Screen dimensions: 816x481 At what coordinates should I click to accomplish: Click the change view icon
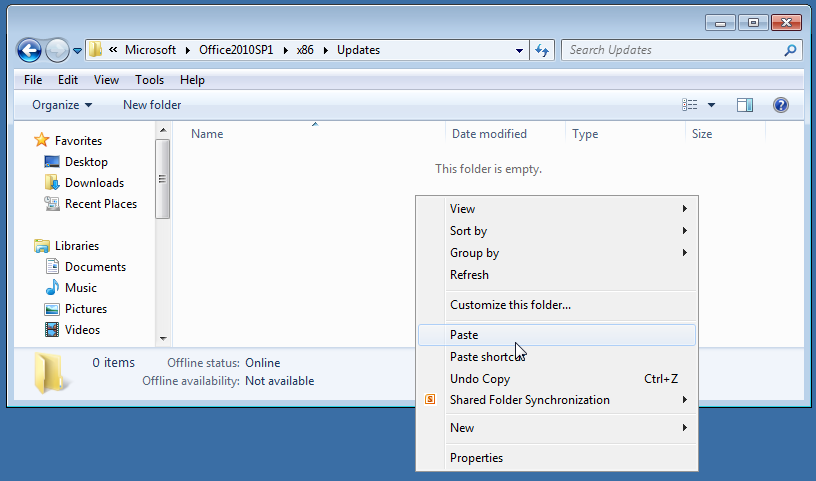tap(690, 105)
